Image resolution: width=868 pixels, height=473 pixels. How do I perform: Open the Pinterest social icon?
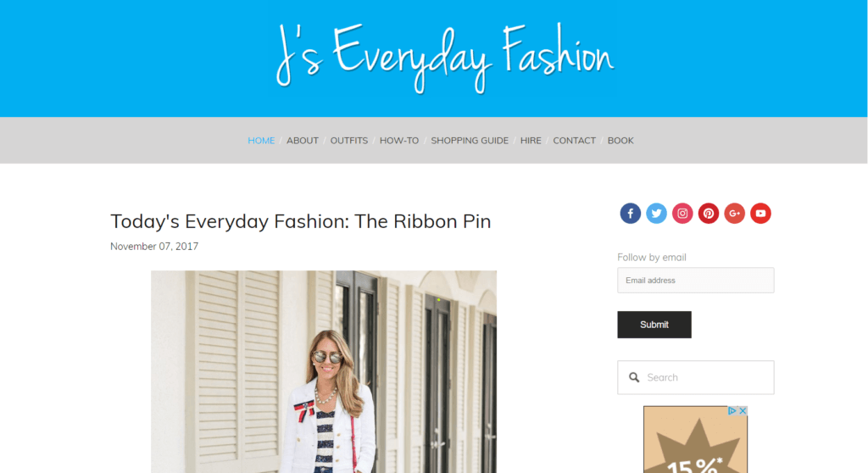coord(708,214)
